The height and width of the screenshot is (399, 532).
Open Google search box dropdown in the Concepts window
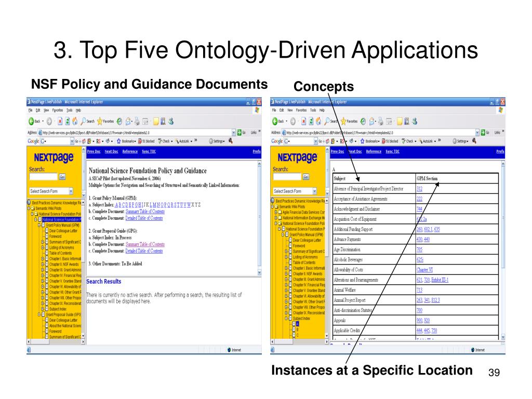coord(315,141)
